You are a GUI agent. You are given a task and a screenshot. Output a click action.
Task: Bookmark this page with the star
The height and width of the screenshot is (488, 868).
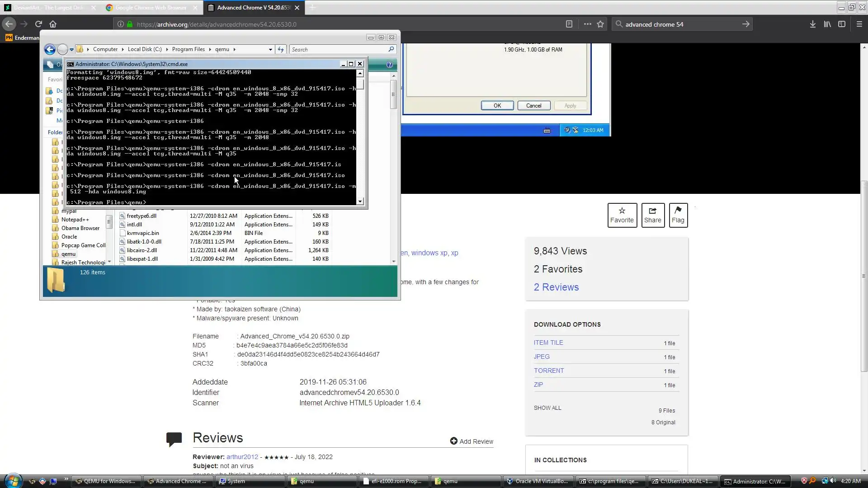coord(600,24)
